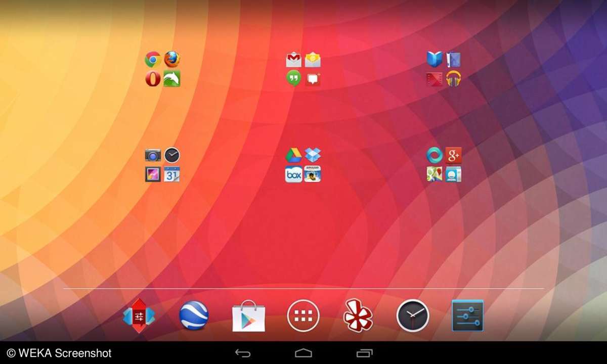Screen dimensions: 607x364
Task: Open the Google Play Store
Action: coord(248,316)
